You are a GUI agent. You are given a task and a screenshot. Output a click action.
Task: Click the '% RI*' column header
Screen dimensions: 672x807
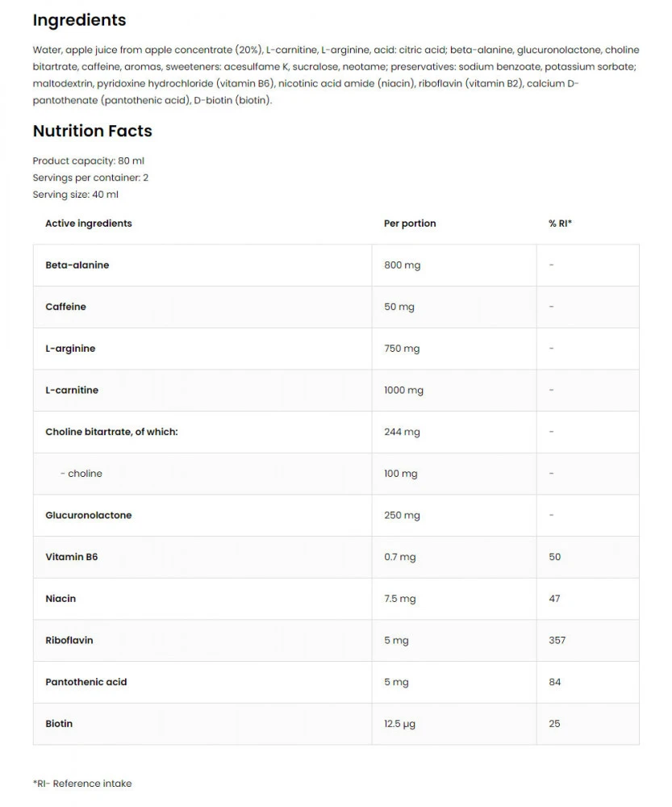click(560, 224)
